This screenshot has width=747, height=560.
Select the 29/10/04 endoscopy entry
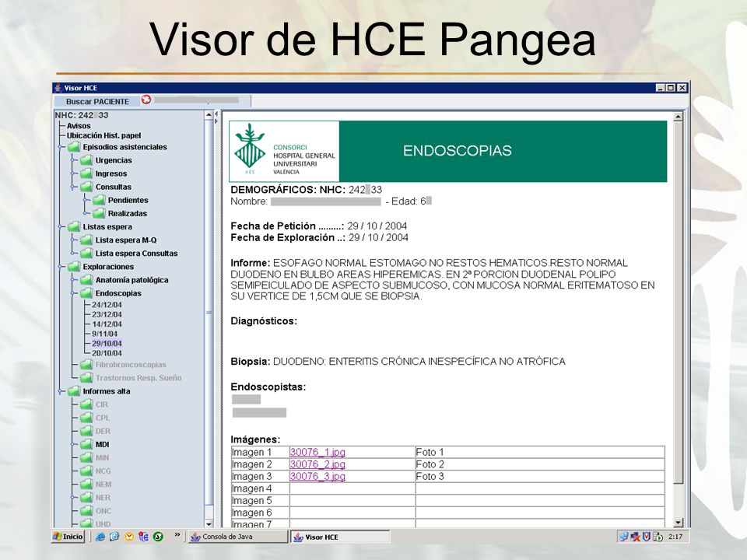click(107, 343)
